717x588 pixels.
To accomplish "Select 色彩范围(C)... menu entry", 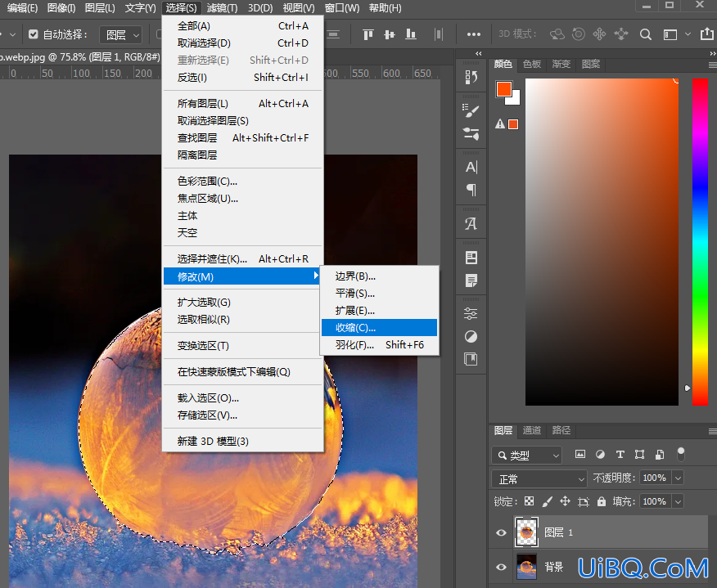I will [x=243, y=182].
